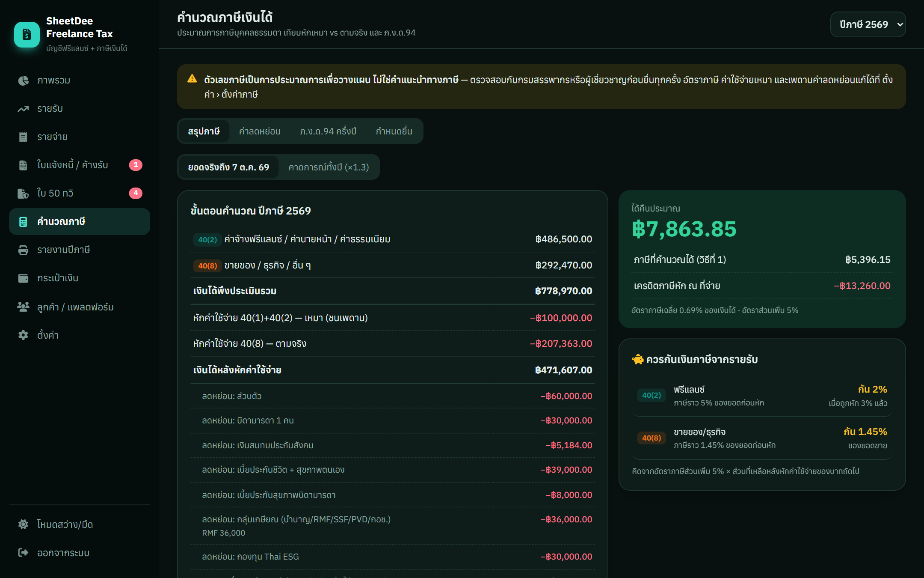Click the ลูกค้า / แพลตฟอร์ม people icon
The width and height of the screenshot is (924, 578).
23,307
